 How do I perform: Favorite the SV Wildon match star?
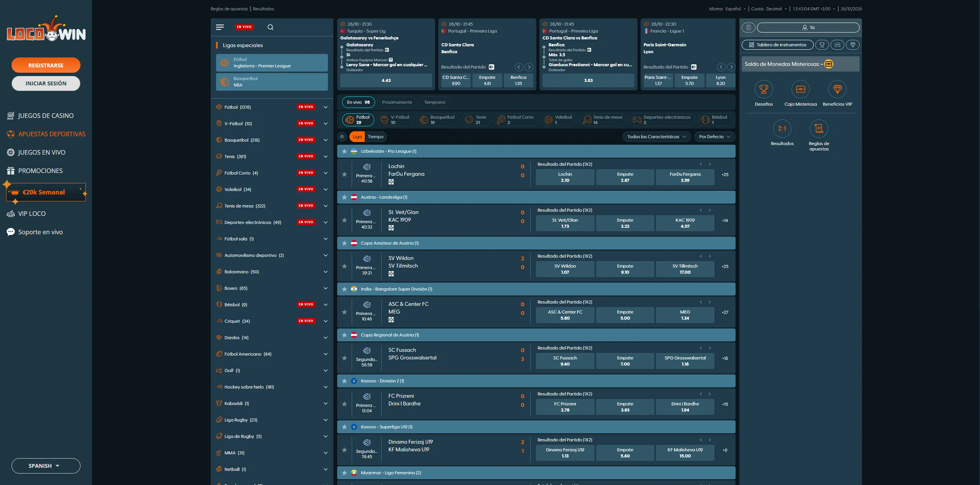344,266
